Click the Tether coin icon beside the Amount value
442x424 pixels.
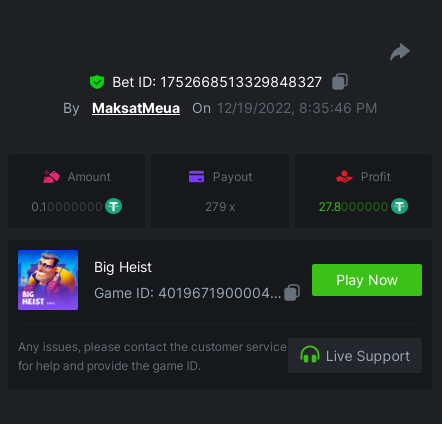tap(114, 206)
